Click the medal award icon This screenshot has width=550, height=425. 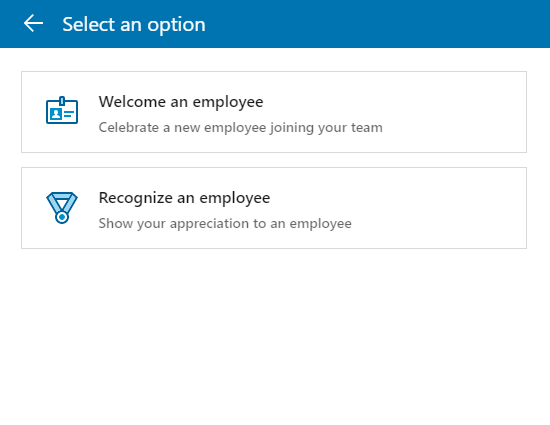point(62,208)
